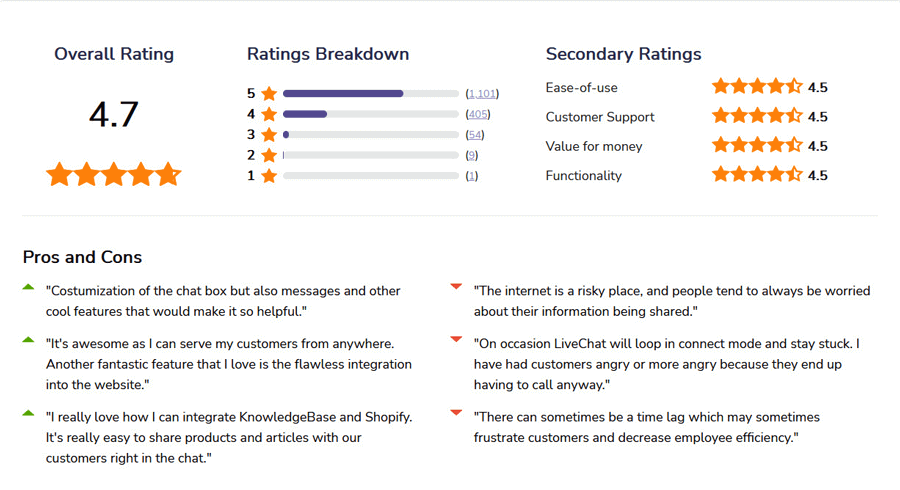Click the 3-star rating bar
The height and width of the screenshot is (490, 900).
[370, 135]
